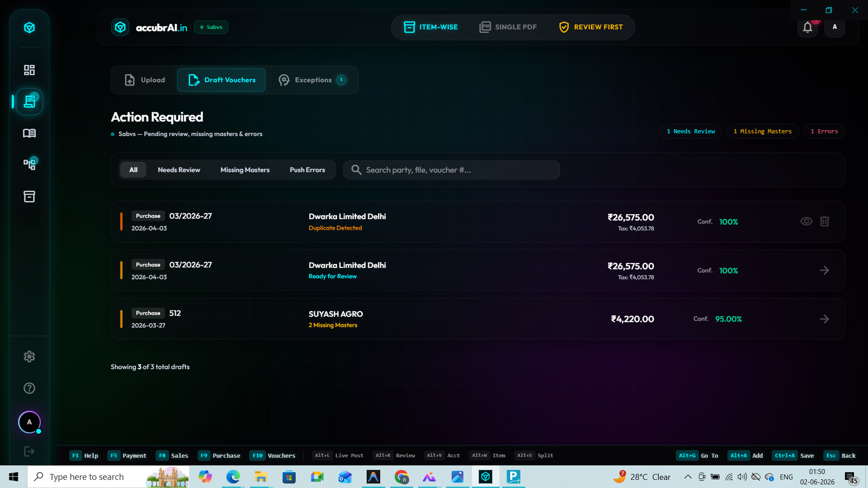Viewport: 868px width, 488px height.
Task: Open the vouchers document icon in sidebar
Action: pos(29,101)
